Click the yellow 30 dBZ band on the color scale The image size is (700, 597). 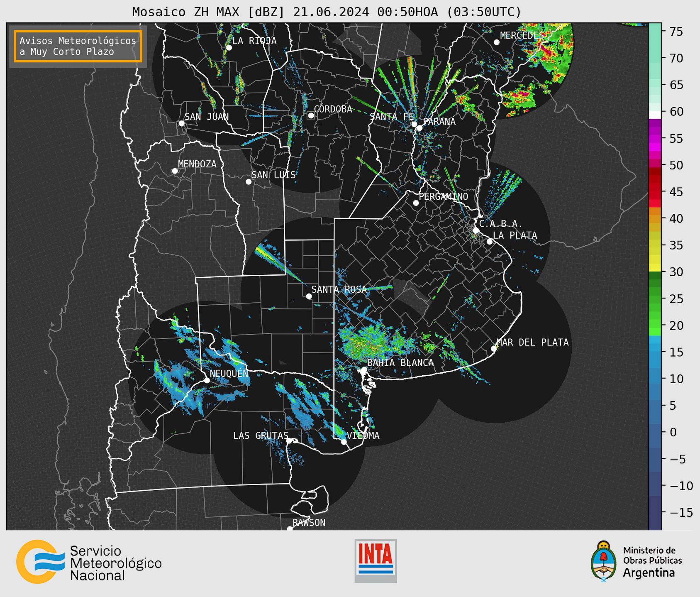tap(655, 268)
